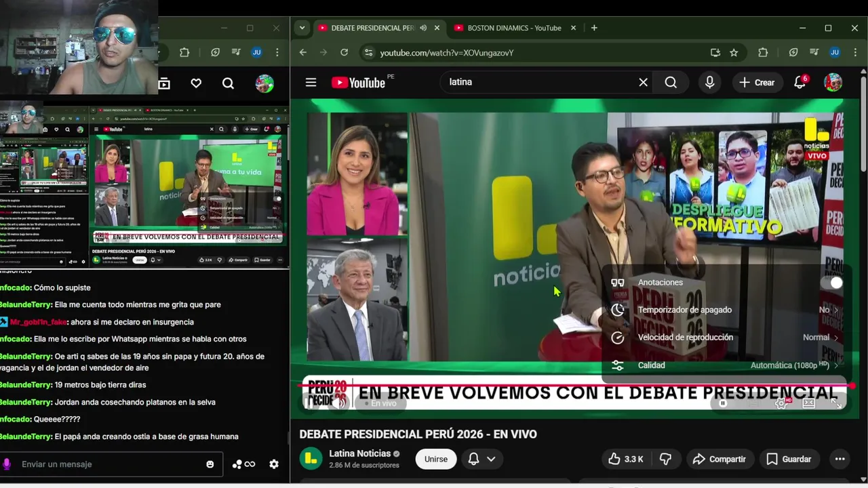
Task: Reload the YouTube page
Action: (344, 52)
